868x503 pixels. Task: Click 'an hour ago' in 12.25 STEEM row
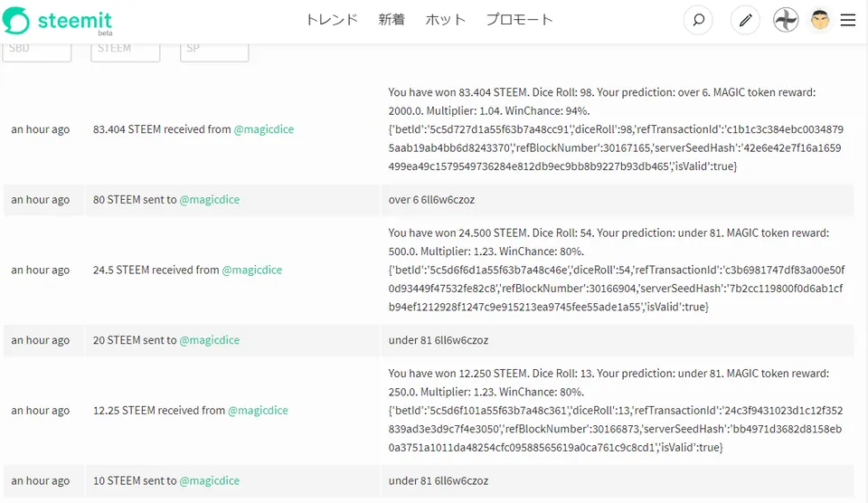tap(41, 411)
